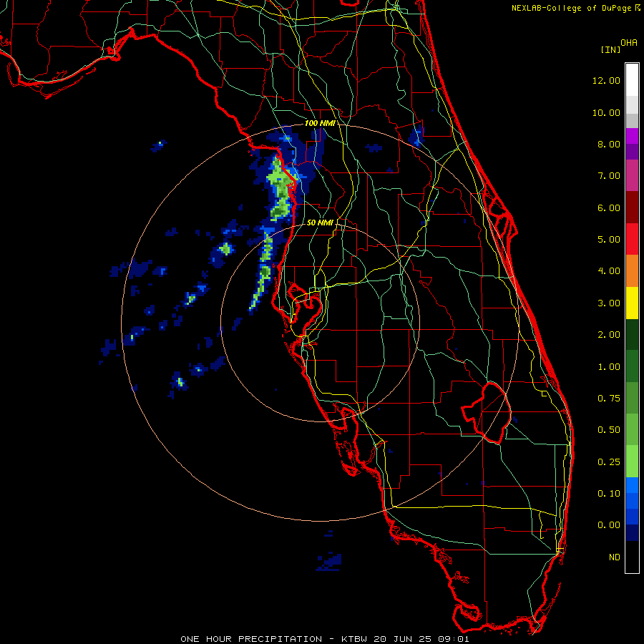Click the 0.00 legend value

pyautogui.click(x=609, y=525)
